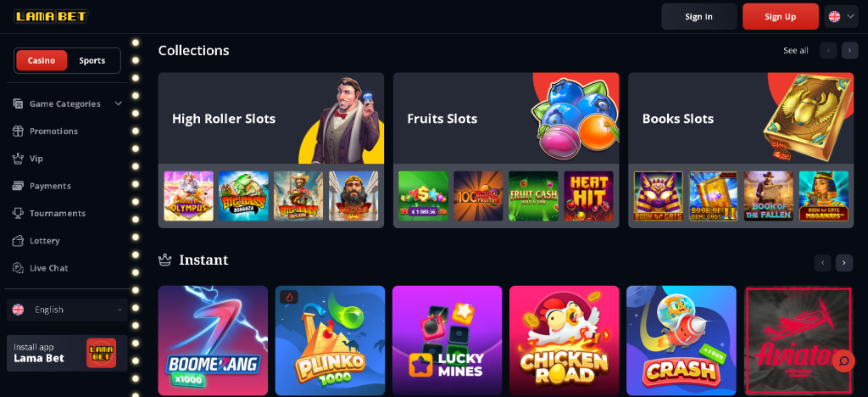Image resolution: width=868 pixels, height=397 pixels.
Task: Switch to Sports mode
Action: tap(92, 60)
